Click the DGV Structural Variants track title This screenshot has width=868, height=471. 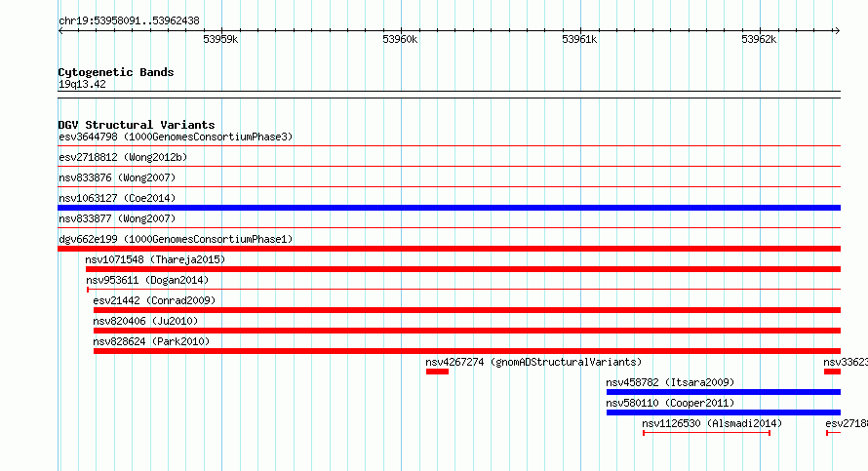pos(137,125)
